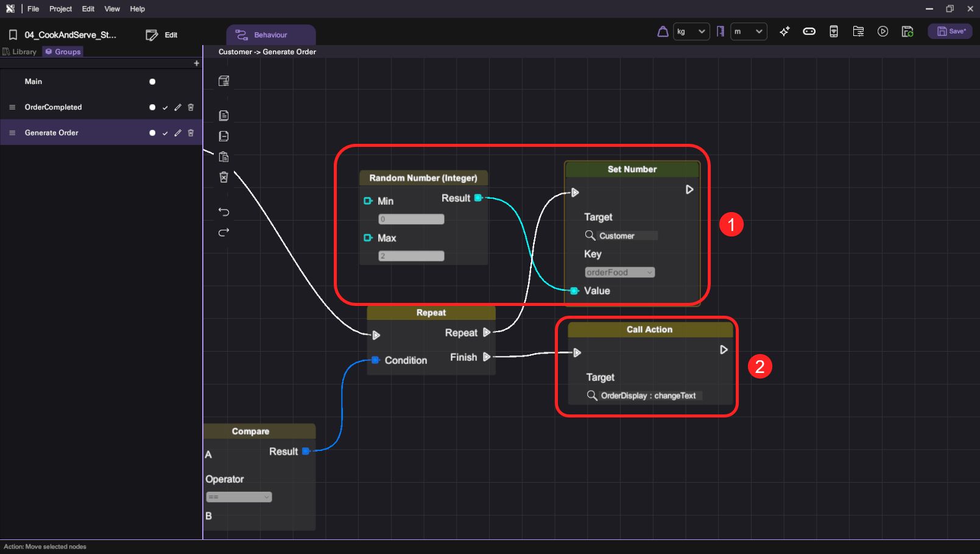Click the Save button
Screen dimensions: 980x554
coord(950,32)
